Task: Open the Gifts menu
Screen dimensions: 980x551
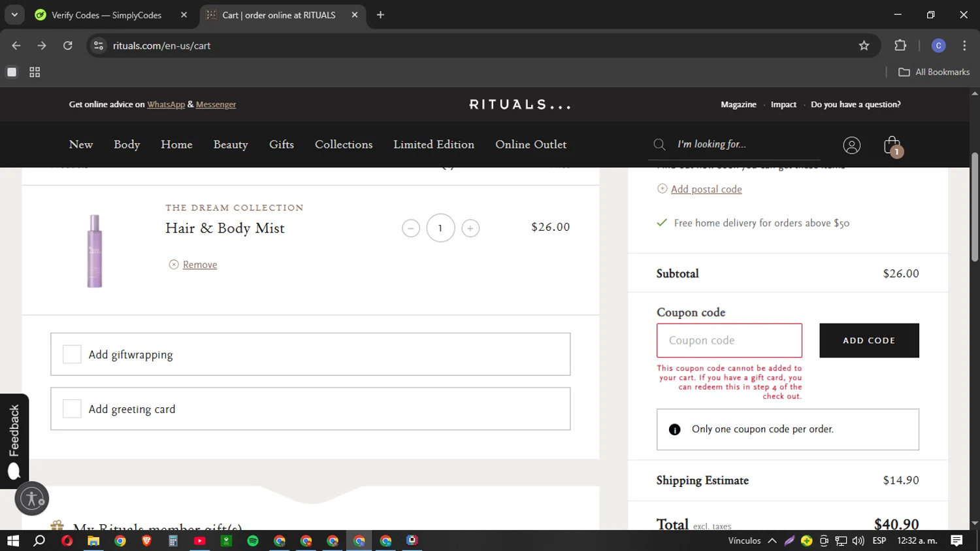Action: 282,144
